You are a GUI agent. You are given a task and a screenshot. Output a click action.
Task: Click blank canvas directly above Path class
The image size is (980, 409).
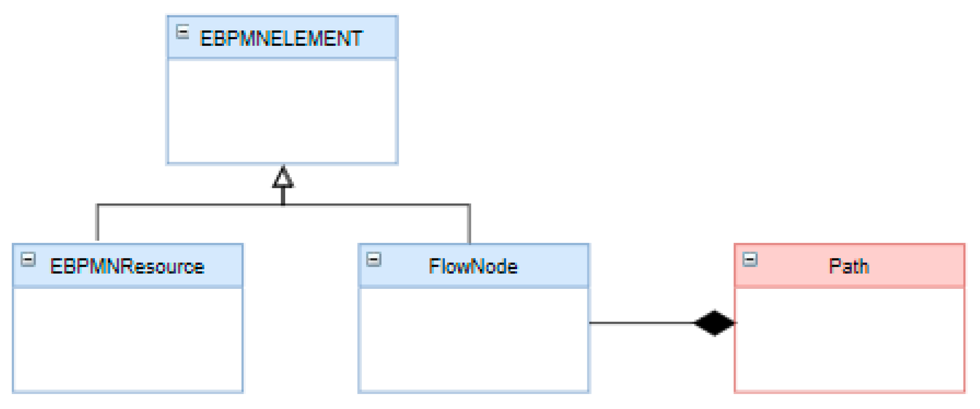(x=849, y=152)
